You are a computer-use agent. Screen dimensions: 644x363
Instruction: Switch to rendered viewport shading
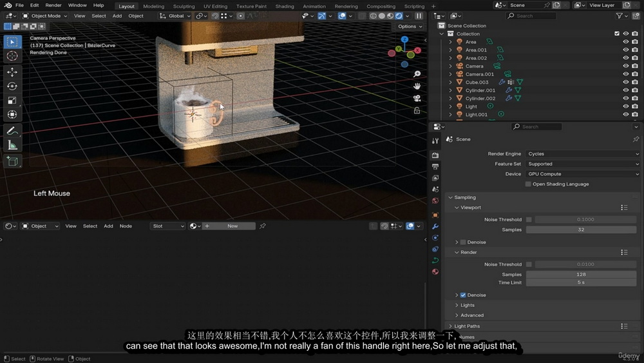[399, 16]
